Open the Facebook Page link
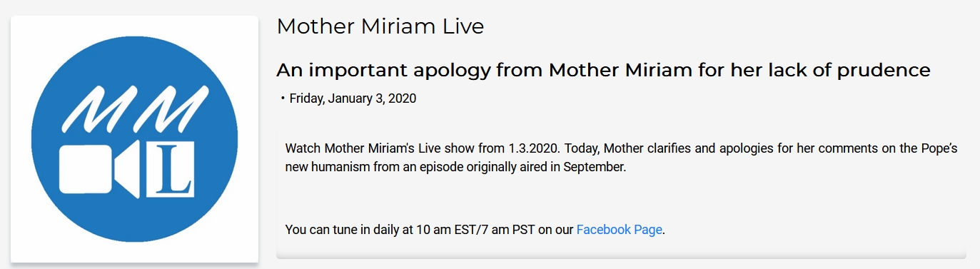This screenshot has width=980, height=269. [x=619, y=230]
